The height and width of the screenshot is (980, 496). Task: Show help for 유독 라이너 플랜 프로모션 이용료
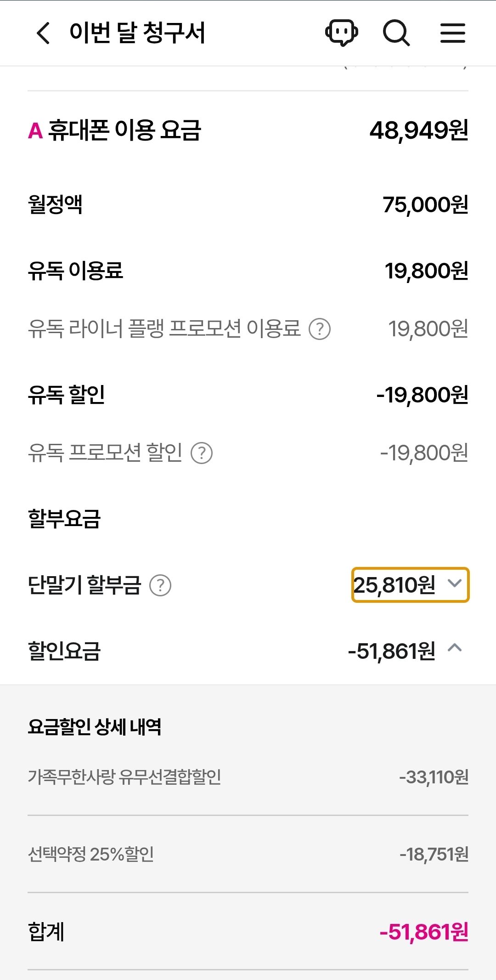[x=320, y=329]
